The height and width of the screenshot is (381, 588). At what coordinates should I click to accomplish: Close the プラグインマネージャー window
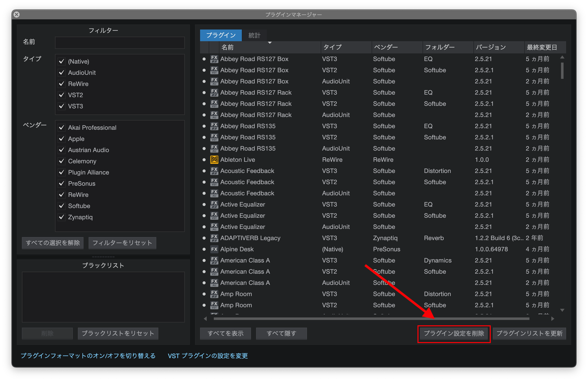click(x=17, y=14)
